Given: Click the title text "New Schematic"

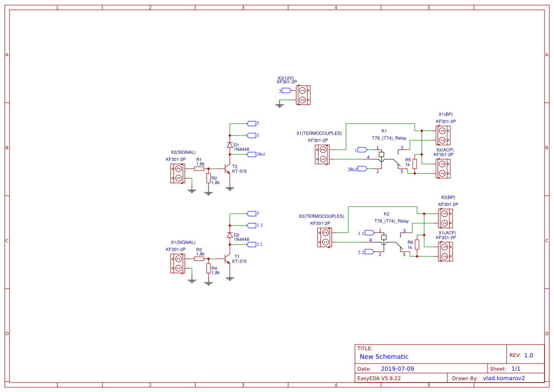Looking at the screenshot, I should (x=384, y=356).
